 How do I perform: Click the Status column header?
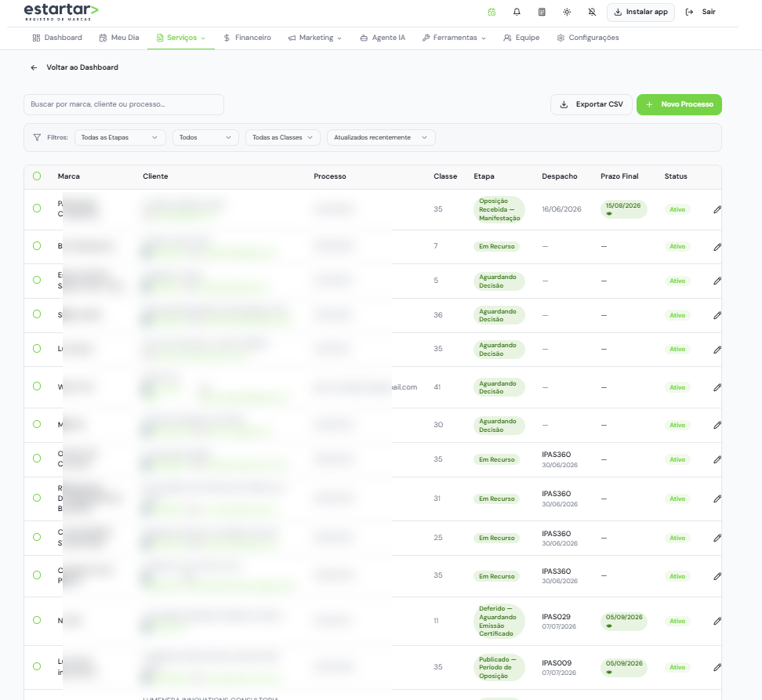676,176
